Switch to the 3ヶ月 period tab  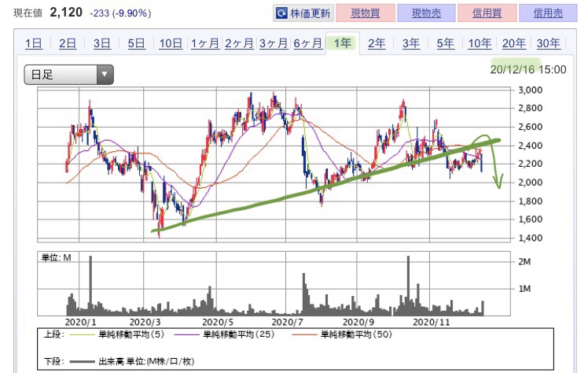click(273, 44)
